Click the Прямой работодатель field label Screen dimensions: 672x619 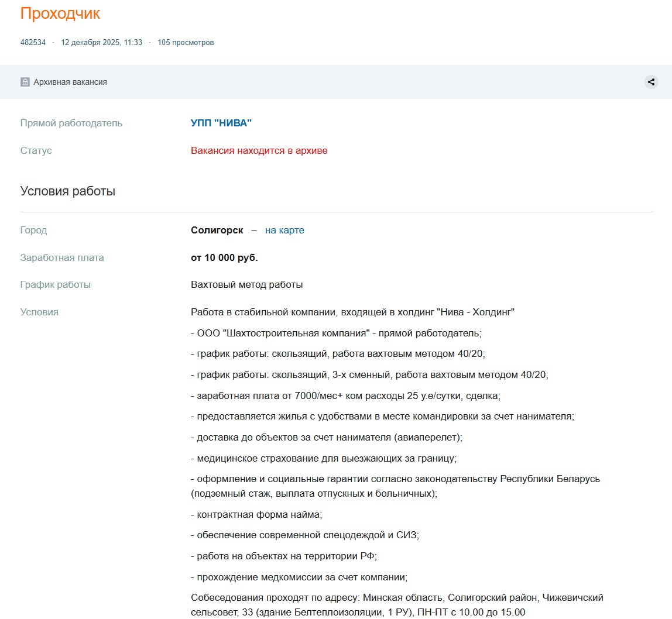[x=71, y=123]
